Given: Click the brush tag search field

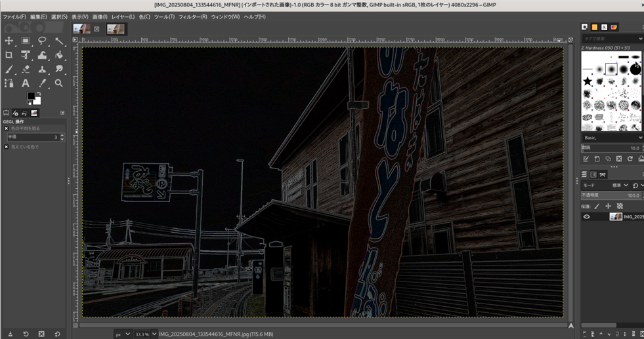Looking at the screenshot, I should click(x=611, y=39).
